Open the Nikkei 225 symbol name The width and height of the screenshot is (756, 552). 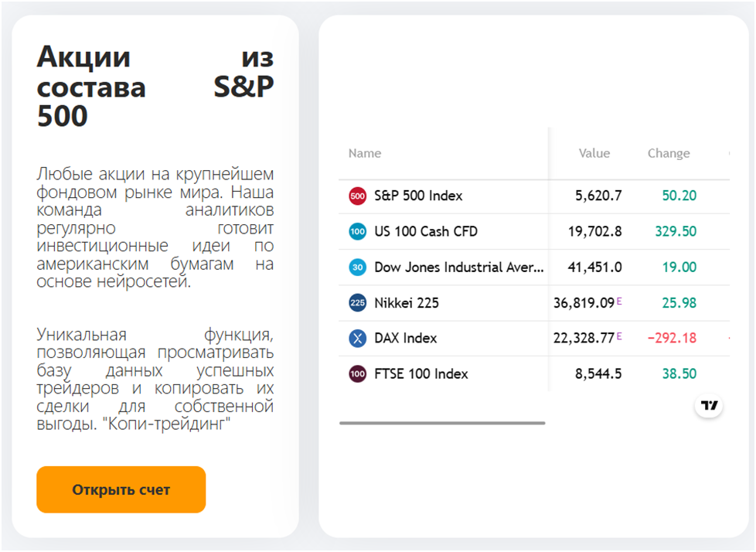(407, 303)
